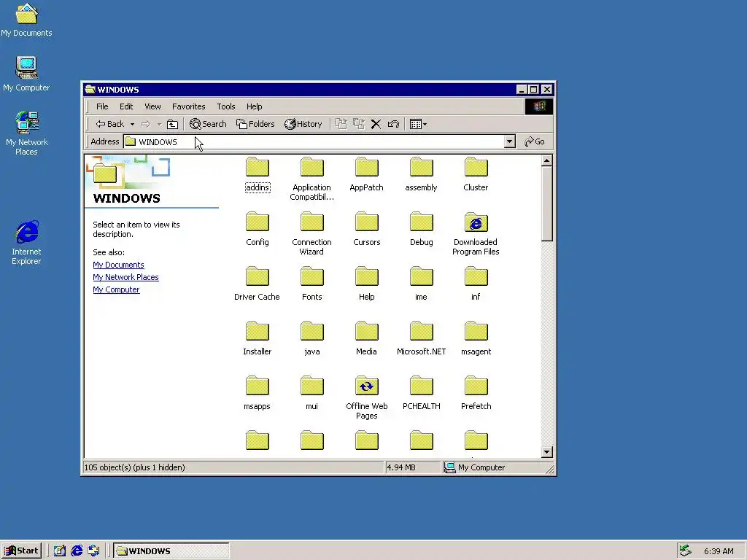Select the Driver Cache folder
This screenshot has height=560, width=747.
pyautogui.click(x=258, y=284)
